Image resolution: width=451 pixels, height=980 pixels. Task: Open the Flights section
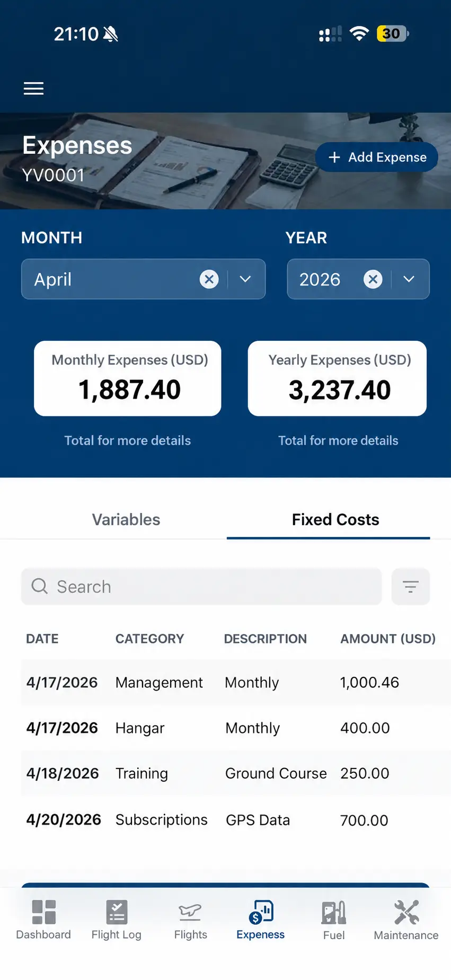(191, 920)
